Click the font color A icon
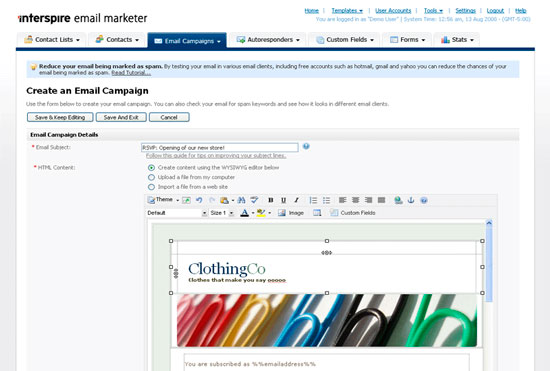The image size is (550, 371). point(244,213)
